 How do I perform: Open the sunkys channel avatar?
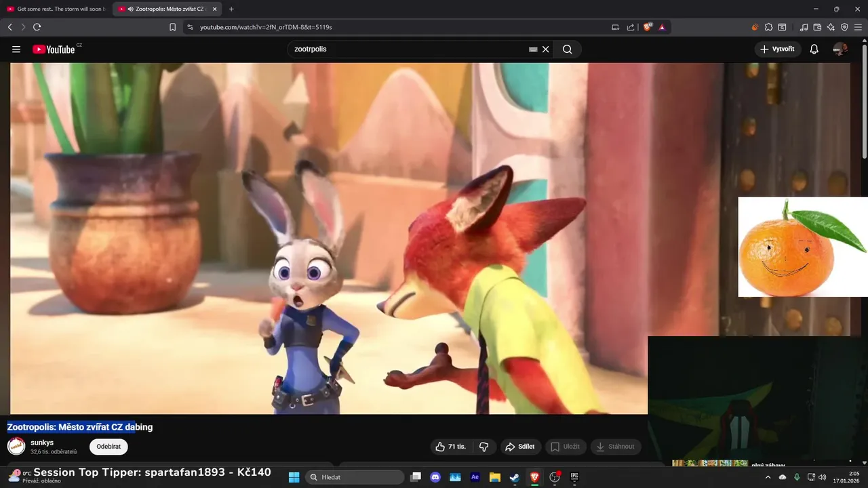16,447
